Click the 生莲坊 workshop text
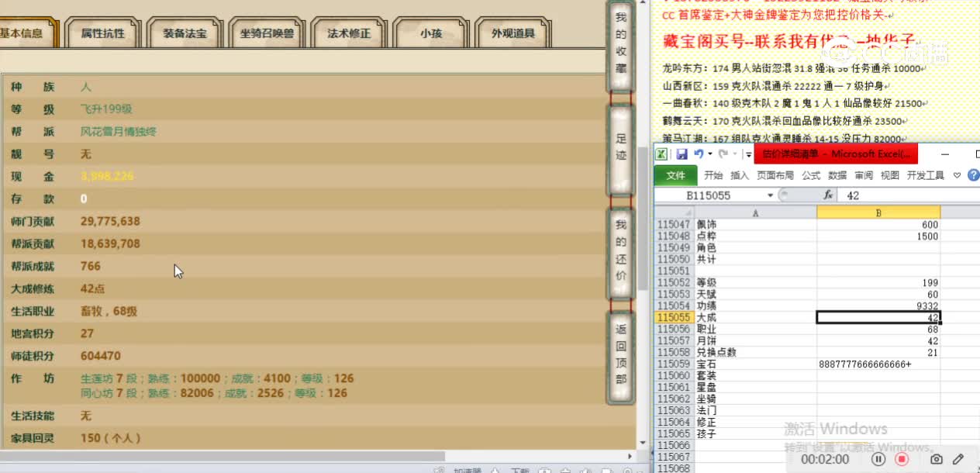The width and height of the screenshot is (980, 473). tap(217, 378)
